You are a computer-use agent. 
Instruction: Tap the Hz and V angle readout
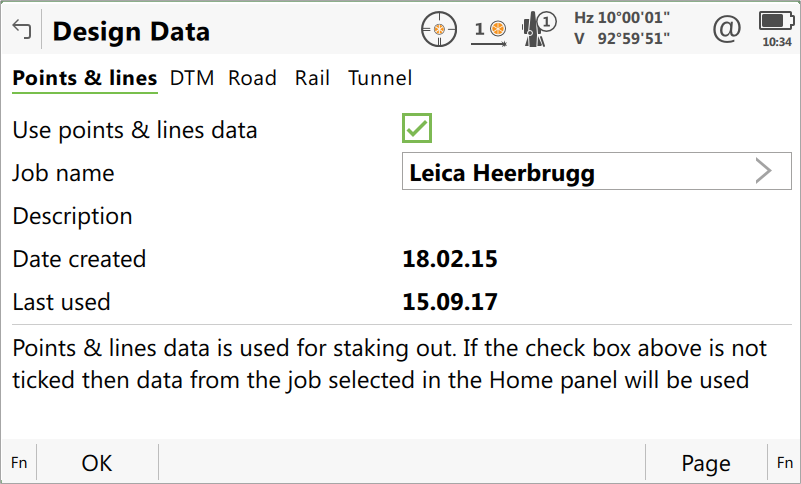click(x=621, y=30)
